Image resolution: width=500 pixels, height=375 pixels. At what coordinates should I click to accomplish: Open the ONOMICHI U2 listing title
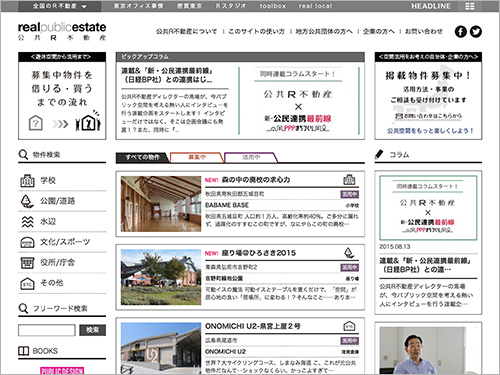(253, 326)
